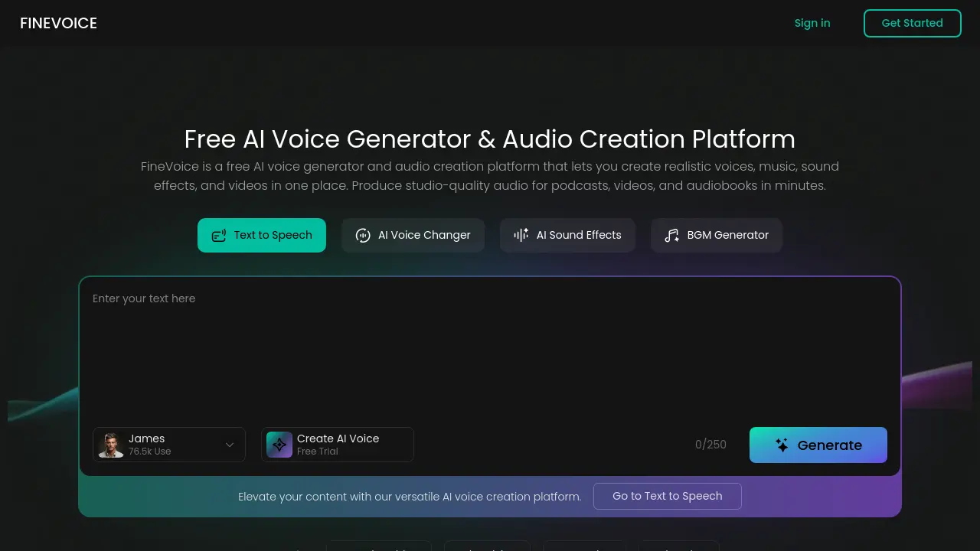Switch to the BGM Generator mode
Screen dimensions: 980x551
click(716, 235)
